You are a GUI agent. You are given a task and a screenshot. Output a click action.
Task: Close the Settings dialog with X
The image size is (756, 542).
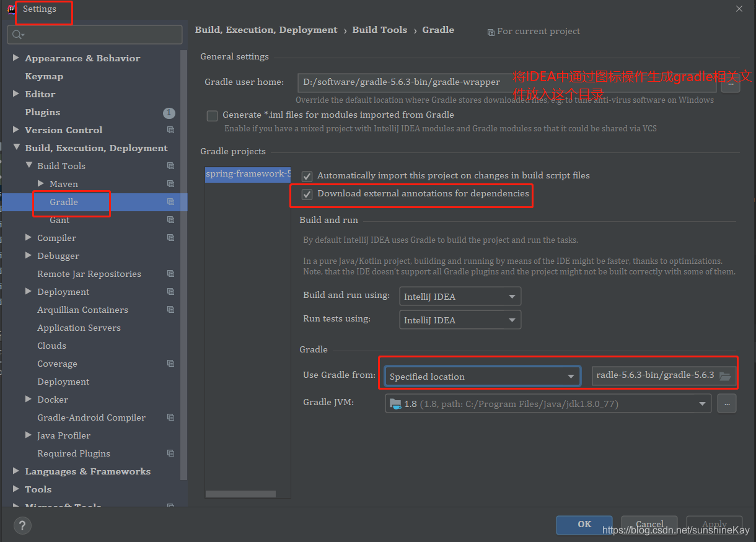pyautogui.click(x=739, y=9)
